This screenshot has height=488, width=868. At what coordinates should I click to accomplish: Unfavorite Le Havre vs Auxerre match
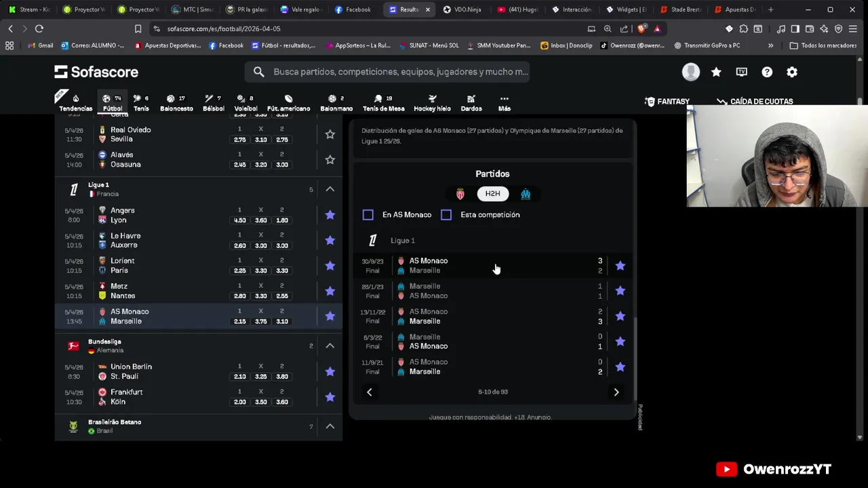coord(330,240)
